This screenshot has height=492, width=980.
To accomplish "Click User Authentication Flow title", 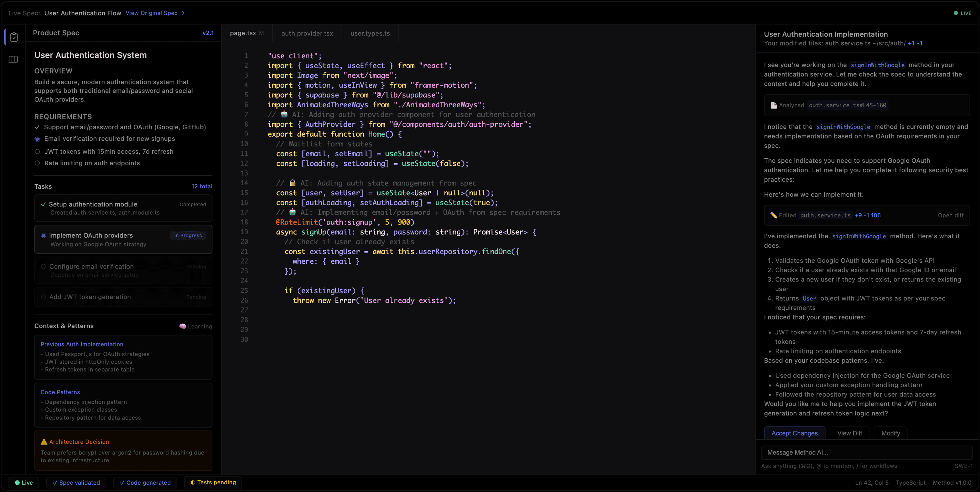I will (82, 13).
